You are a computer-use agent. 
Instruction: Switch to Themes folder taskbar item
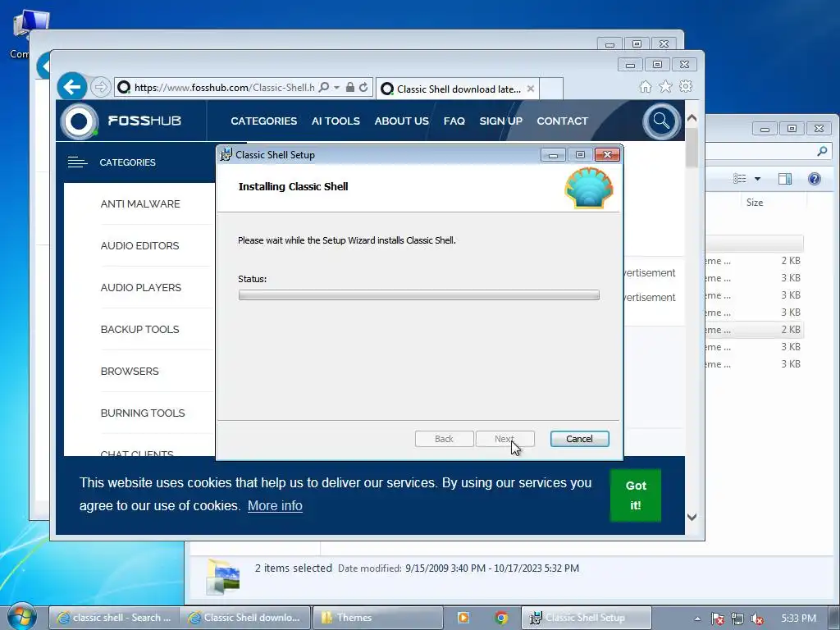377,618
